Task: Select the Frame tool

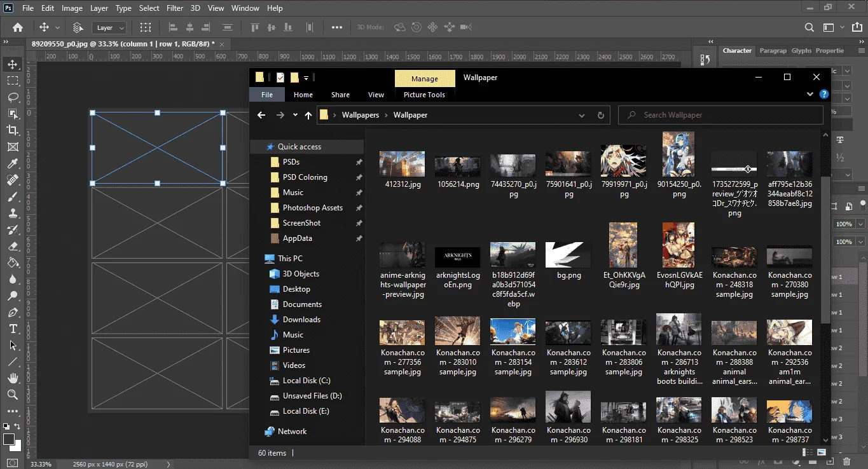Action: pyautogui.click(x=12, y=147)
